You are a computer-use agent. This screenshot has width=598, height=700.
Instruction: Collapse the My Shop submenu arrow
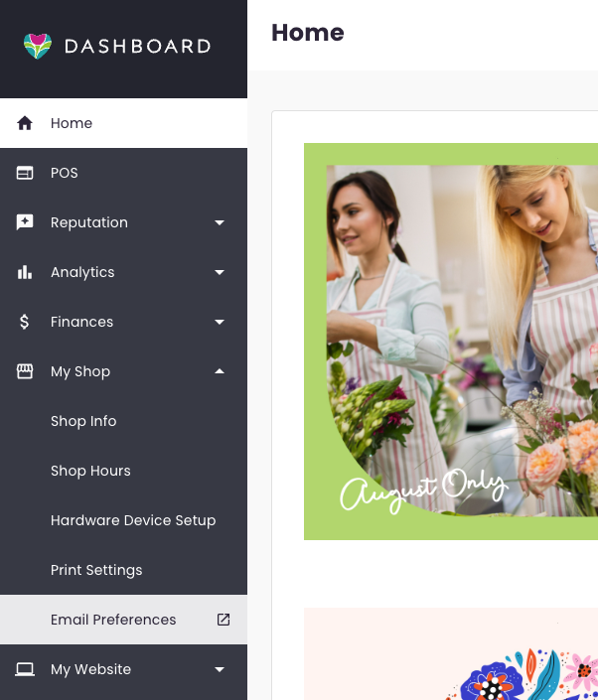pos(220,371)
